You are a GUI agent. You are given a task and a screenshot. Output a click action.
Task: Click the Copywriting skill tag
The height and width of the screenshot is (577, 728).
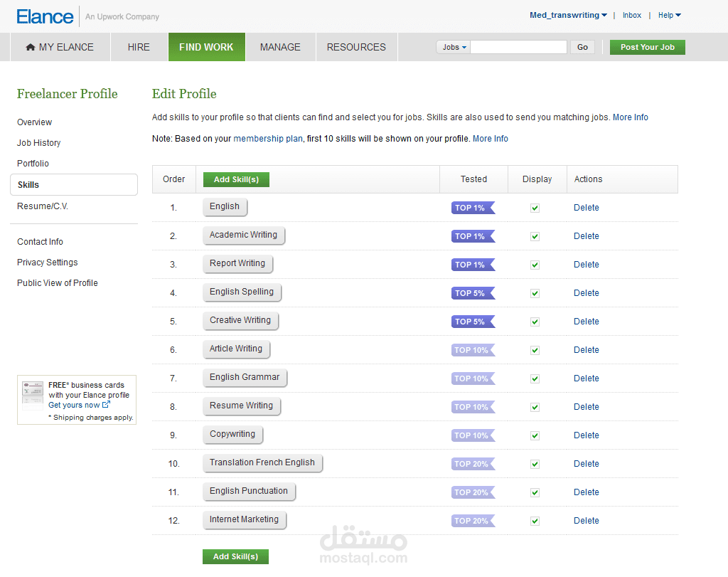232,435
